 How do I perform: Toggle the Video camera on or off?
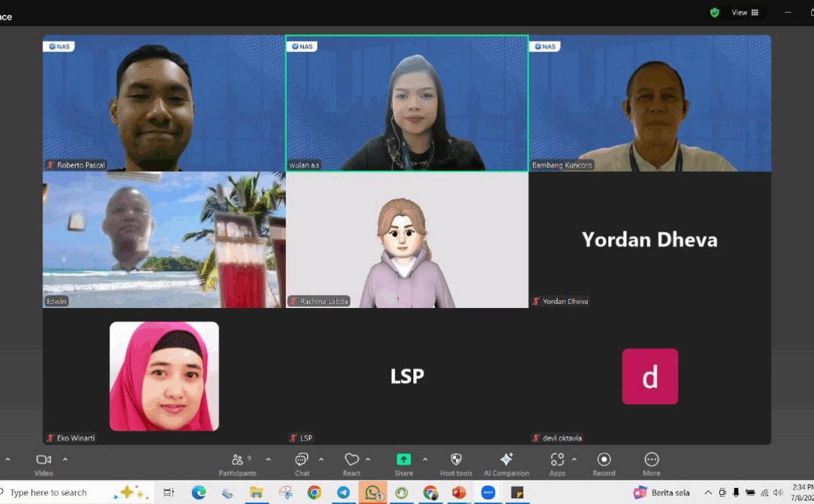coord(43,464)
